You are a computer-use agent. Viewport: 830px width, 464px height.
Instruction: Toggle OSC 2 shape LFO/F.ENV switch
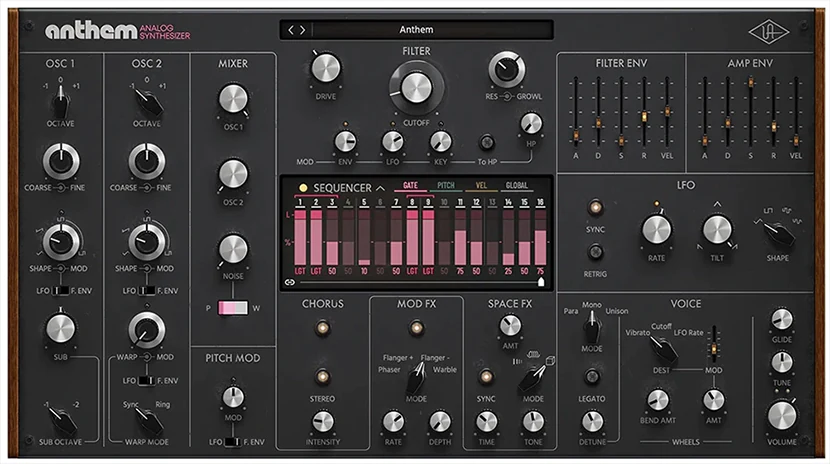(x=147, y=291)
